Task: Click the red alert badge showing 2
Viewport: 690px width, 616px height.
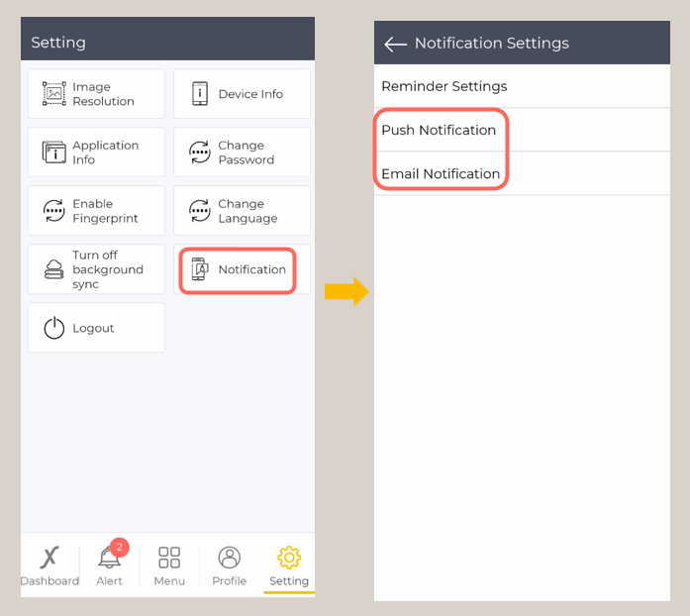Action: 119,547
